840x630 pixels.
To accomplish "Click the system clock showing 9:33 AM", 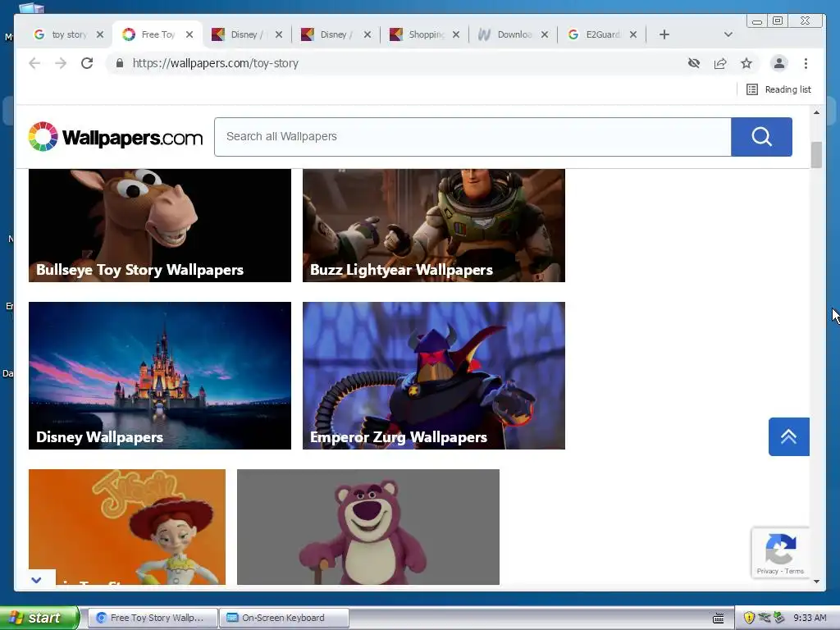I will coord(810,618).
